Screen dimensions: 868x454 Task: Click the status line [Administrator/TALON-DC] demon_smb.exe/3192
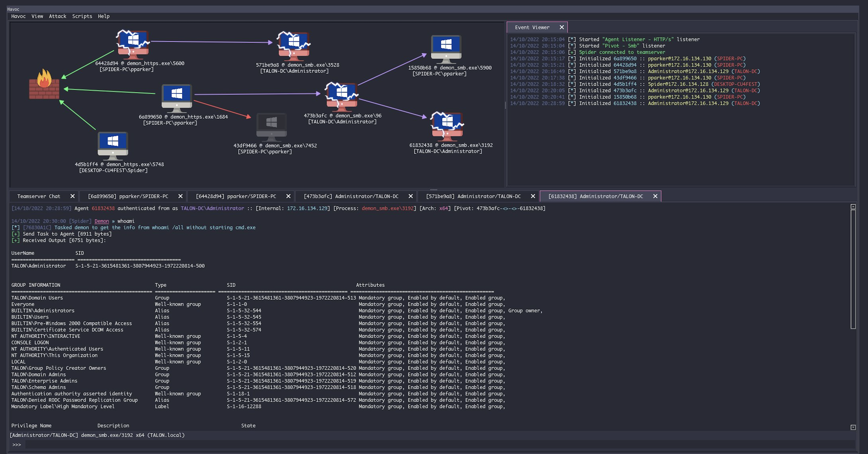tap(97, 435)
